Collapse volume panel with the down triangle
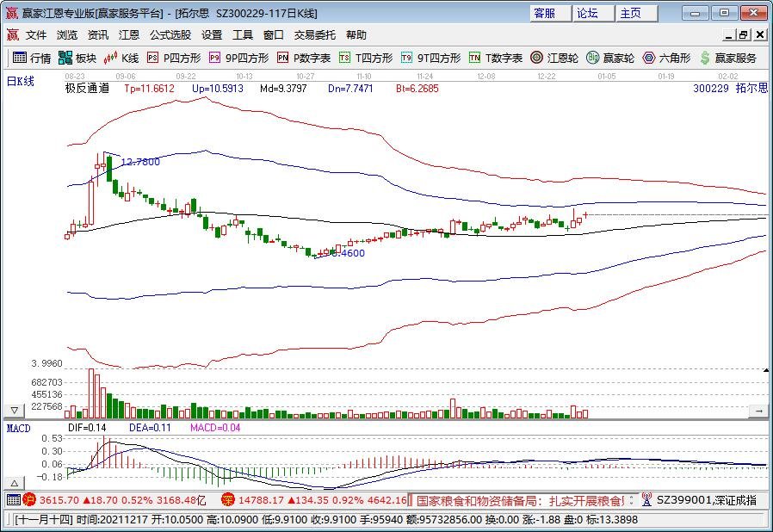The width and height of the screenshot is (773, 532). 15,411
